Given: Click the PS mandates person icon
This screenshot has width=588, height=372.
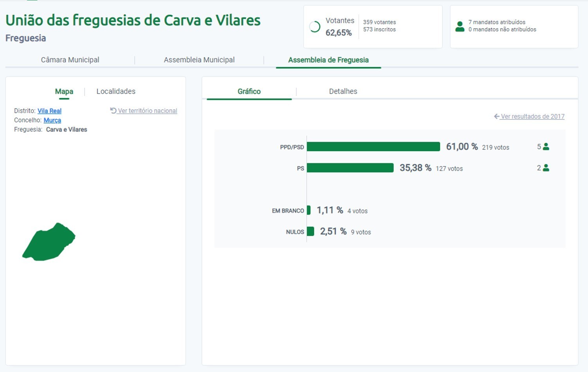Looking at the screenshot, I should pyautogui.click(x=546, y=168).
